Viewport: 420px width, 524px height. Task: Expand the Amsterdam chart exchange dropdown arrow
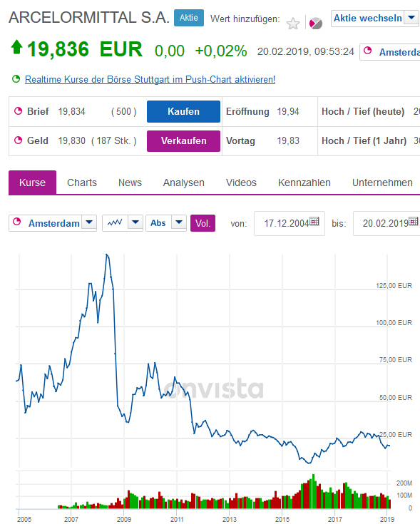click(x=89, y=222)
